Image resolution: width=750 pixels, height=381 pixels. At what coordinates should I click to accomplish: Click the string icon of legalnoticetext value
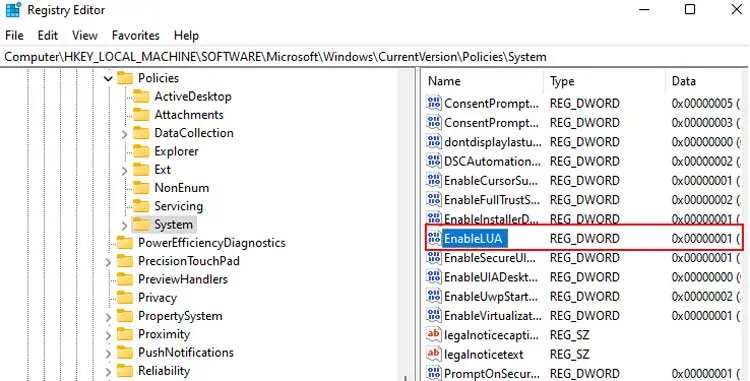(434, 354)
